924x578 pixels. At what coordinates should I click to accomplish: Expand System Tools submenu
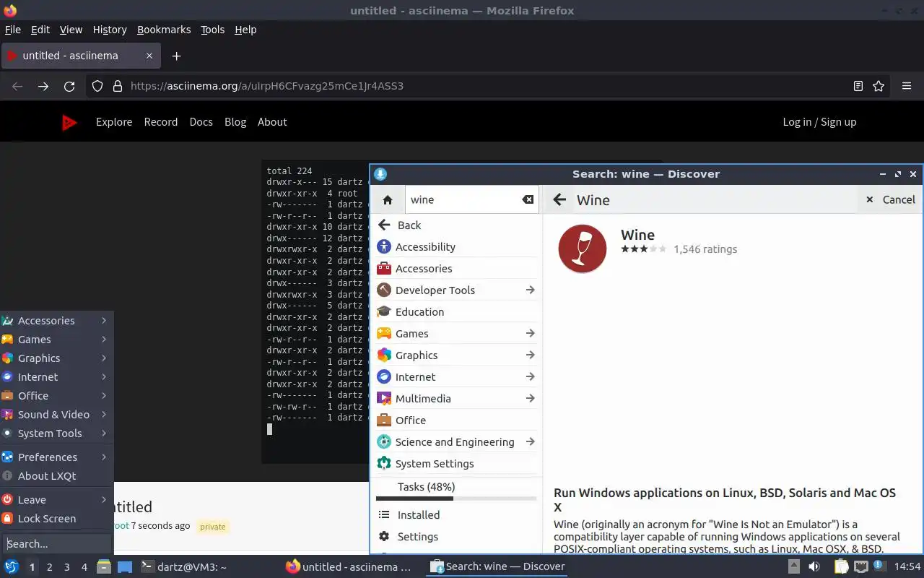pos(56,433)
